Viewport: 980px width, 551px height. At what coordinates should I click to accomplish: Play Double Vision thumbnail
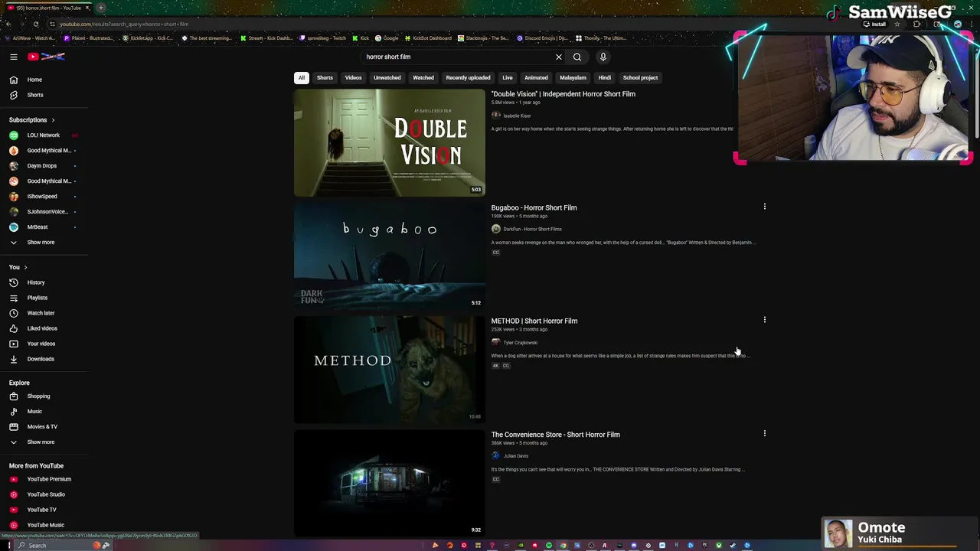[389, 142]
